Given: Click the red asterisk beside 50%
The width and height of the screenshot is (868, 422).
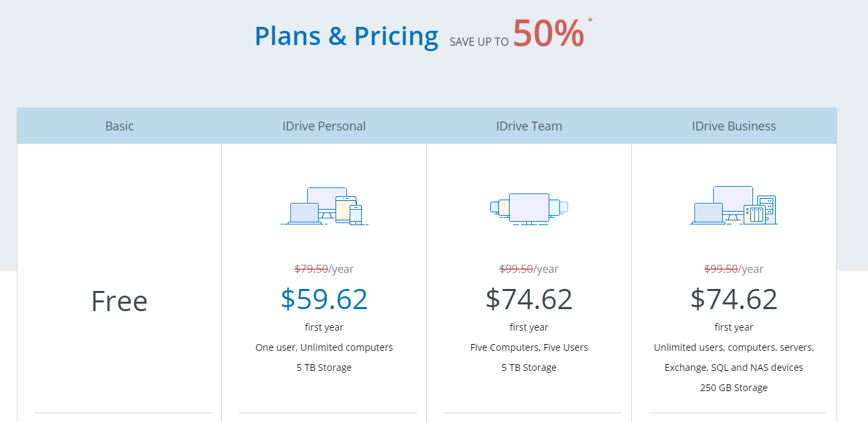Looking at the screenshot, I should (x=590, y=19).
